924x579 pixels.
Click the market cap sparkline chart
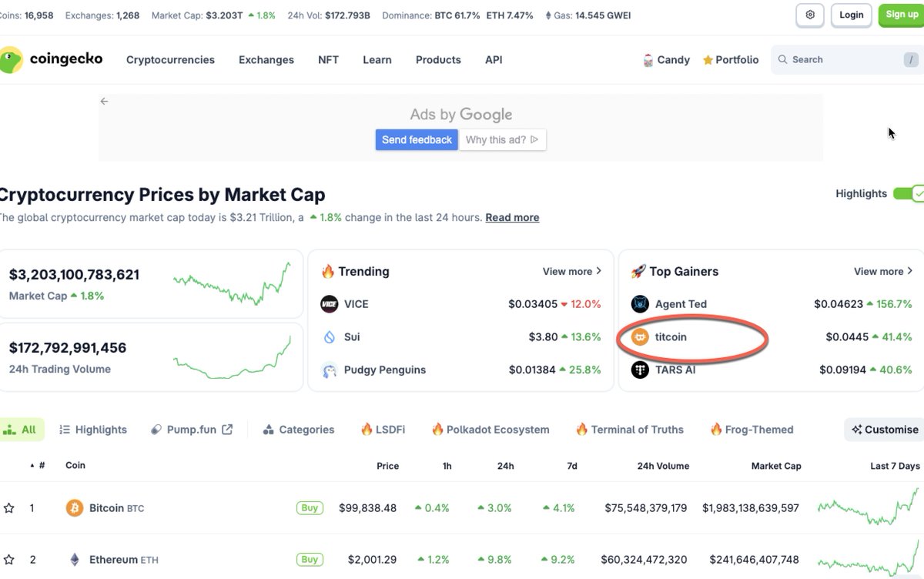(x=232, y=284)
